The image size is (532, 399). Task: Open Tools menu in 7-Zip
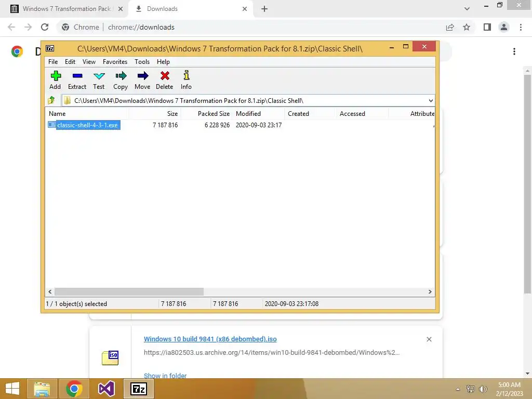(x=142, y=62)
